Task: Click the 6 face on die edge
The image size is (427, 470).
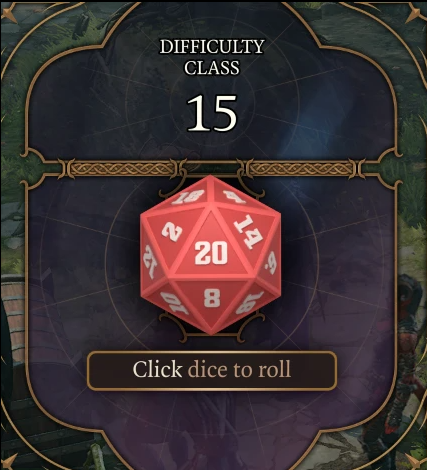Action: click(x=270, y=263)
